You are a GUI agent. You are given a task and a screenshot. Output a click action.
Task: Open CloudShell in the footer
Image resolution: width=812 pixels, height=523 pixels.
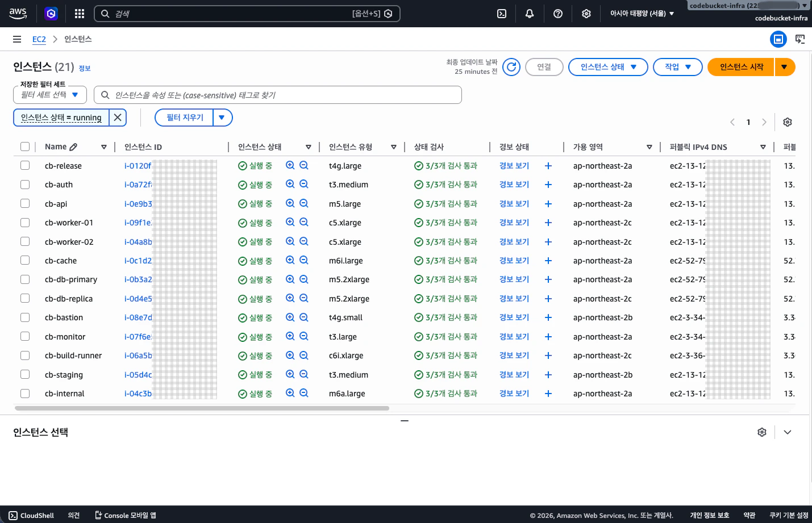click(32, 516)
